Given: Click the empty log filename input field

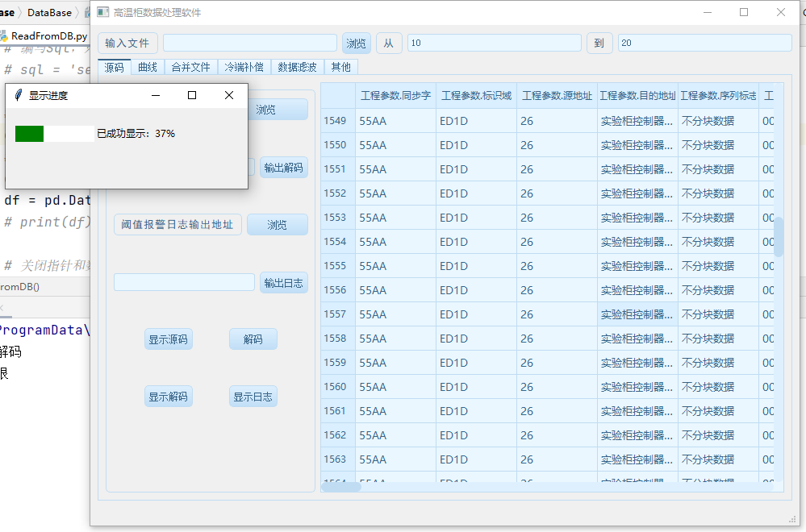Looking at the screenshot, I should point(183,283).
